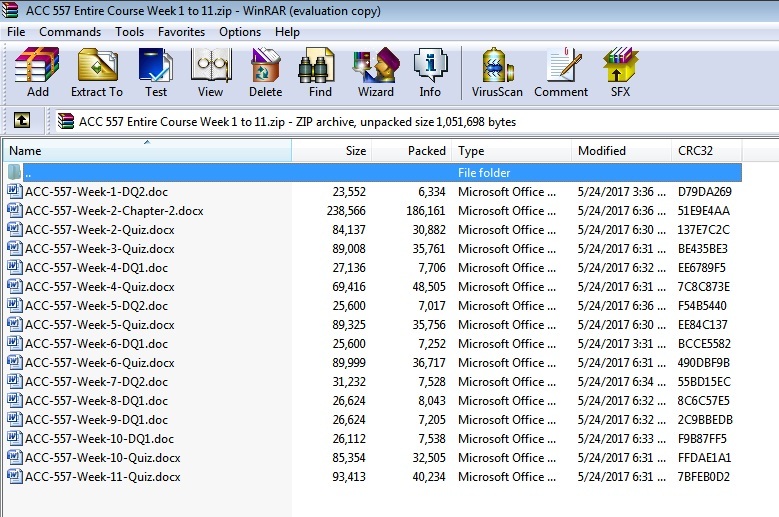
Task: Click the Word icon of ACC-557-Week-4-DQ1.doc
Action: tap(15, 267)
